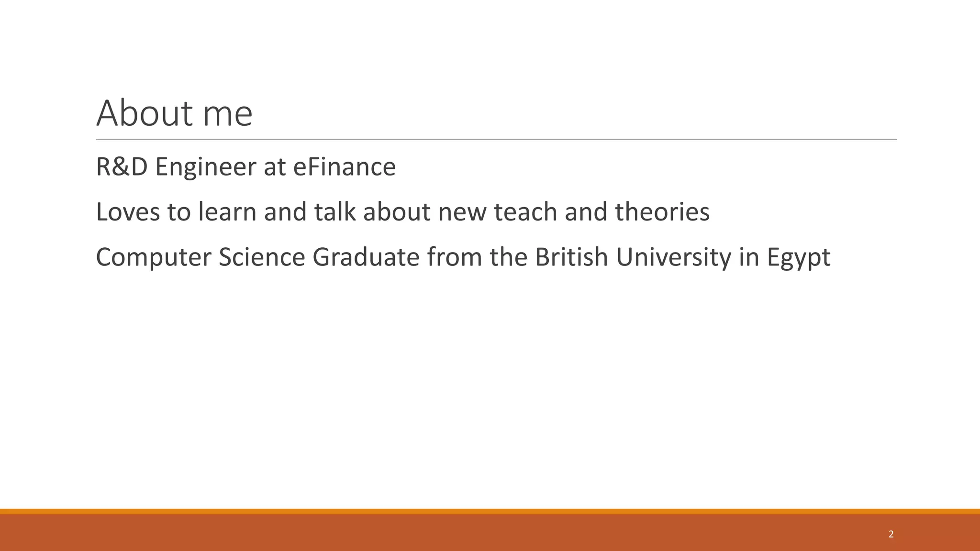Click the thin orange stripe above the footer
980x551 pixels.
(x=490, y=511)
